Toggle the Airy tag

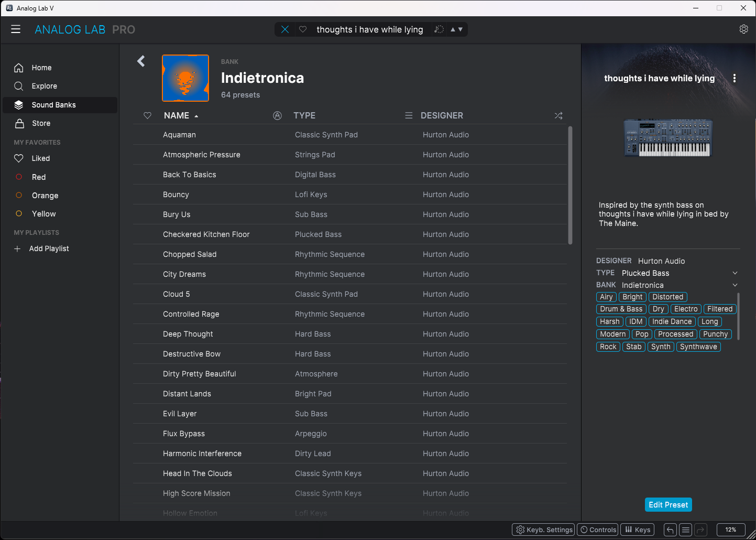point(606,297)
